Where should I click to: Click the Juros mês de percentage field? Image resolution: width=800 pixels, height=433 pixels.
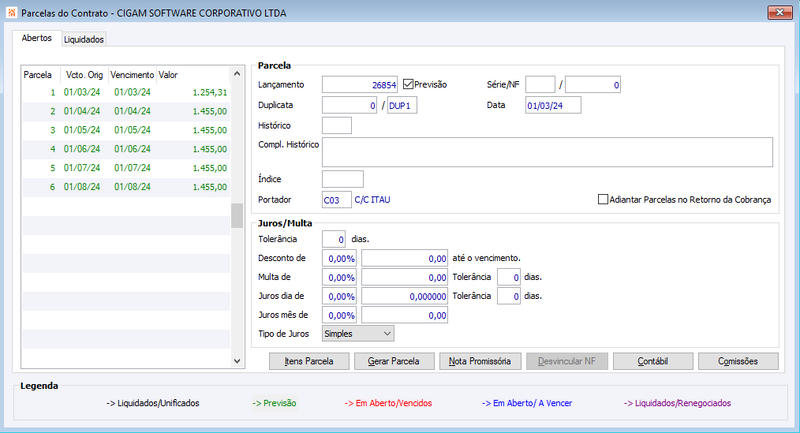pyautogui.click(x=339, y=315)
